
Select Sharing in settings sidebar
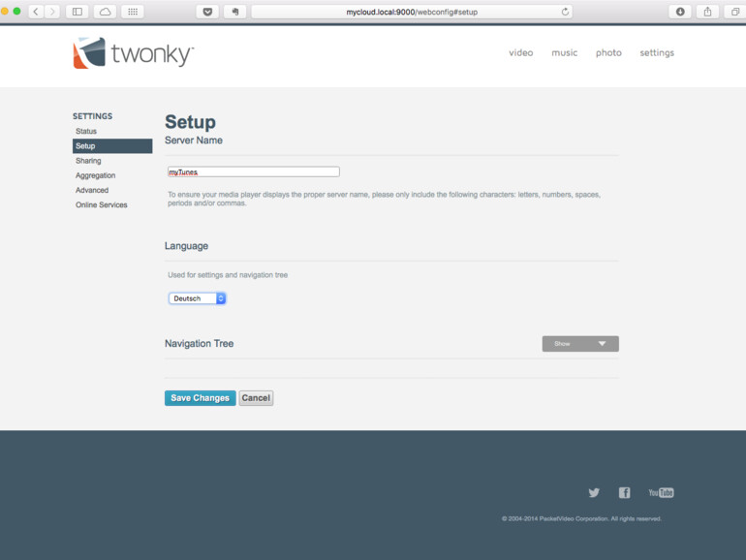(88, 161)
